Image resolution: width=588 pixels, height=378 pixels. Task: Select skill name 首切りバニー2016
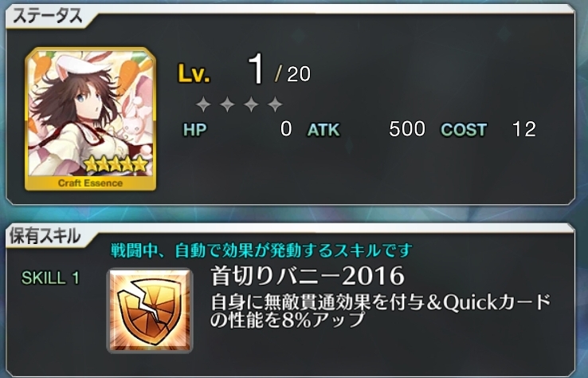(308, 276)
